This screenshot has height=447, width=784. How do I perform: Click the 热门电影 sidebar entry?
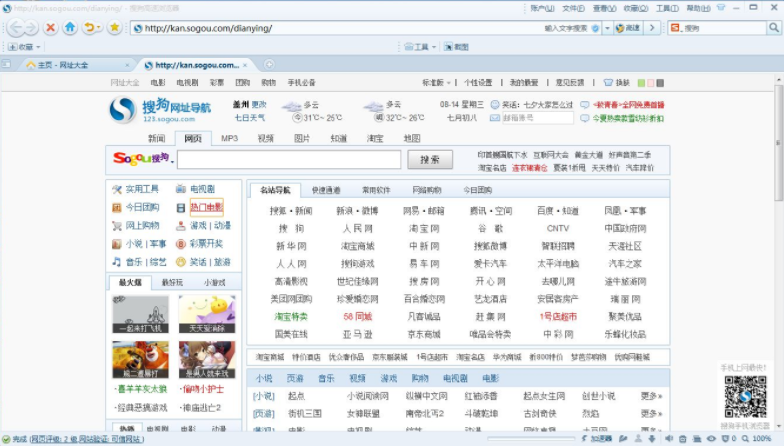[206, 208]
